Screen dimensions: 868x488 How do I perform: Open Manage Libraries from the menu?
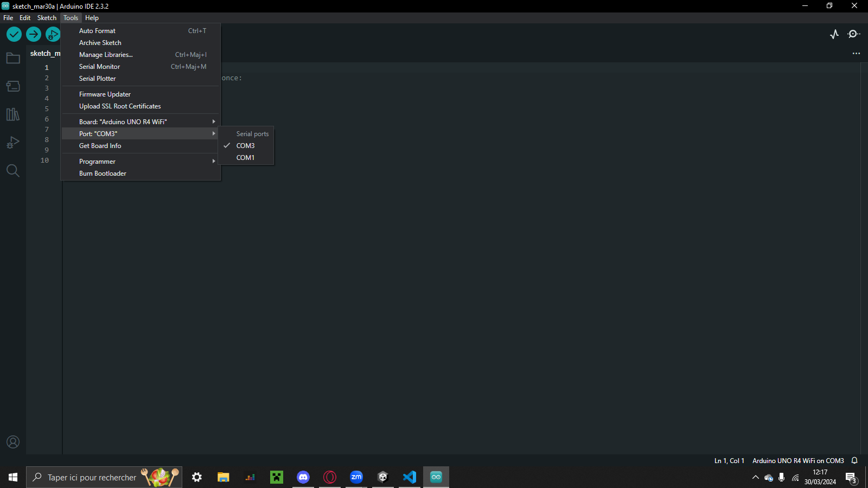coord(141,55)
